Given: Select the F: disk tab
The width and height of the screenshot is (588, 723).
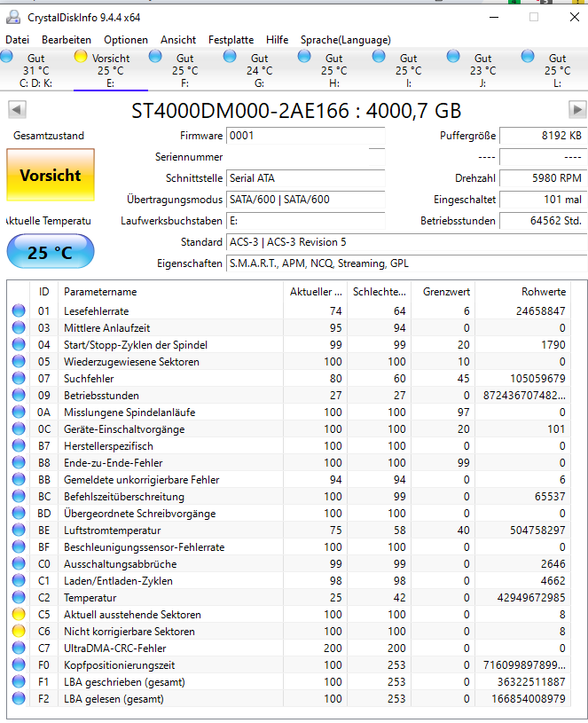Looking at the screenshot, I should [184, 71].
